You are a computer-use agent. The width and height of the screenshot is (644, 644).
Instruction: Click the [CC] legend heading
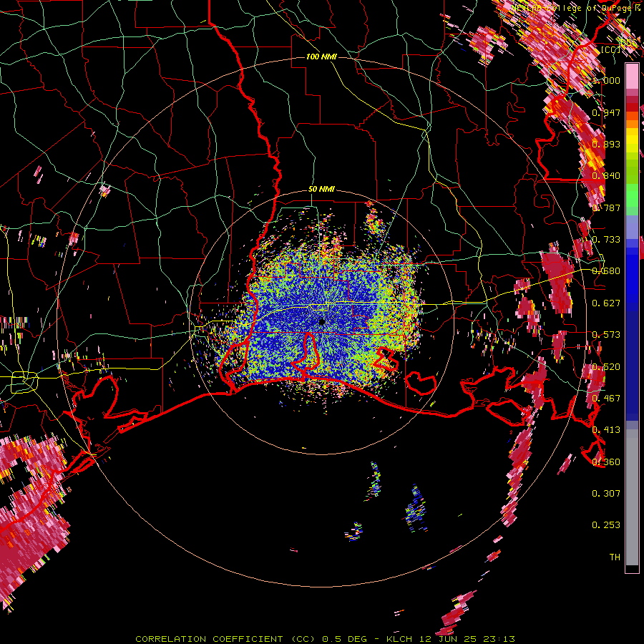[x=611, y=49]
